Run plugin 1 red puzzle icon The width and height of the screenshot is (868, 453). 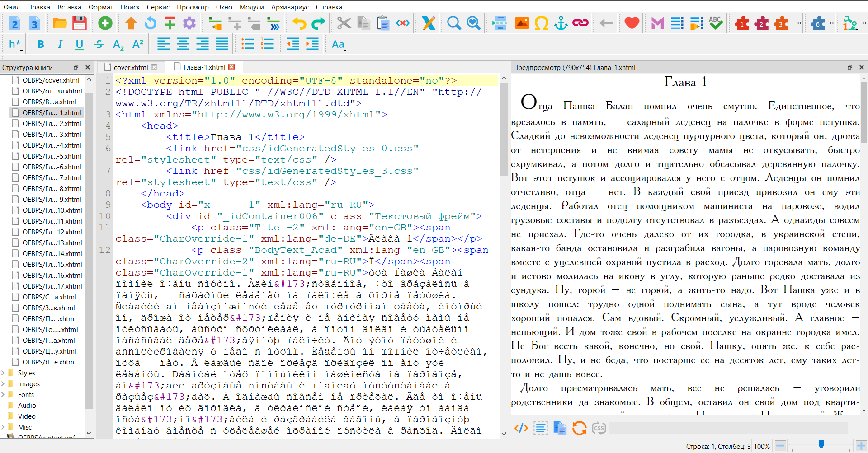(742, 23)
